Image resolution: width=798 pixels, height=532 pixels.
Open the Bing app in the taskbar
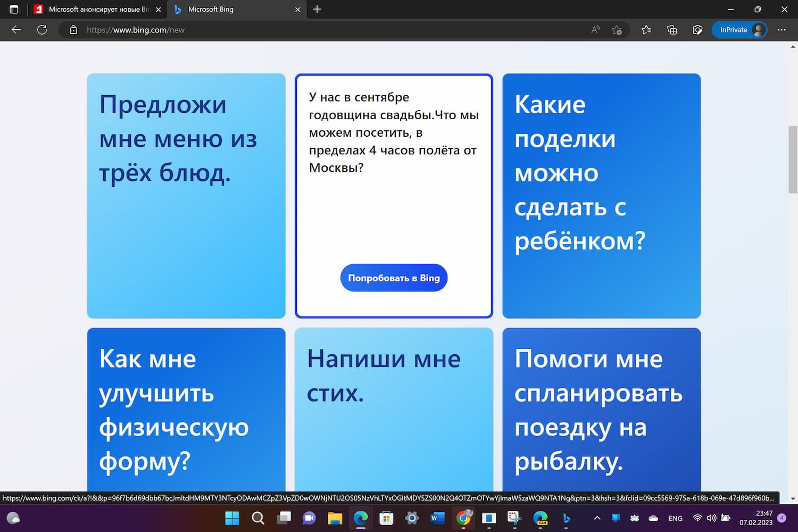click(566, 518)
